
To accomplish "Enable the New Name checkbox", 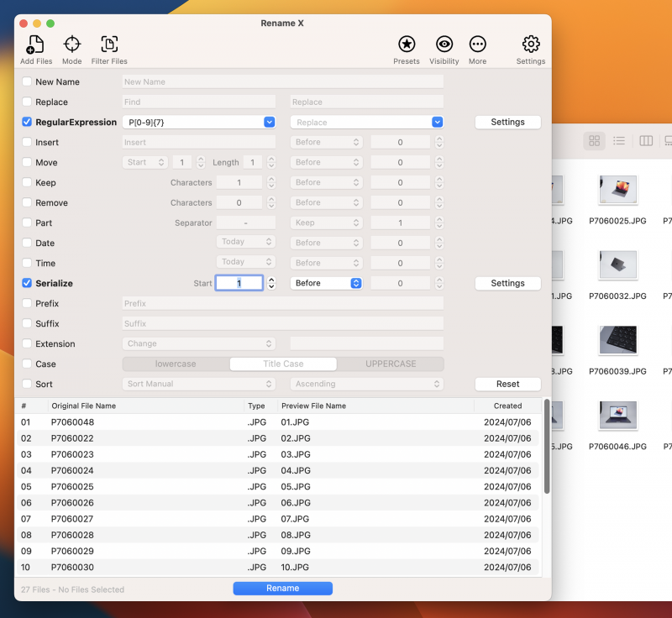I will pos(28,82).
